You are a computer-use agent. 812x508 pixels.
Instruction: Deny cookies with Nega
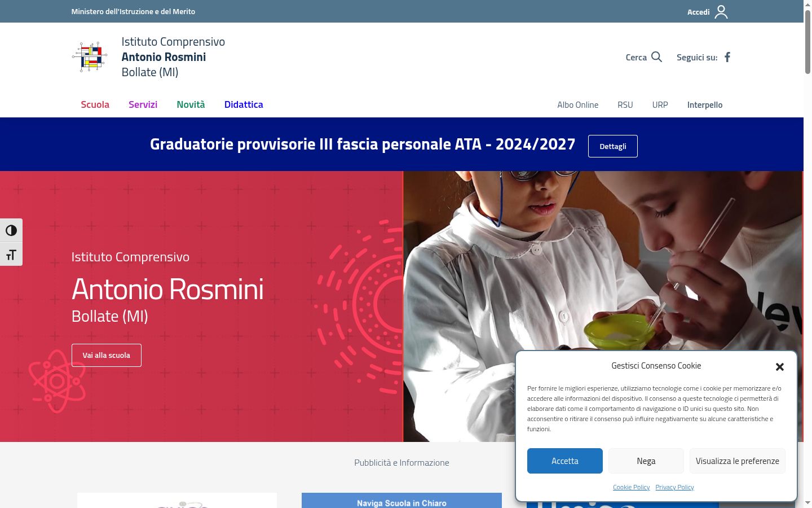tap(646, 461)
